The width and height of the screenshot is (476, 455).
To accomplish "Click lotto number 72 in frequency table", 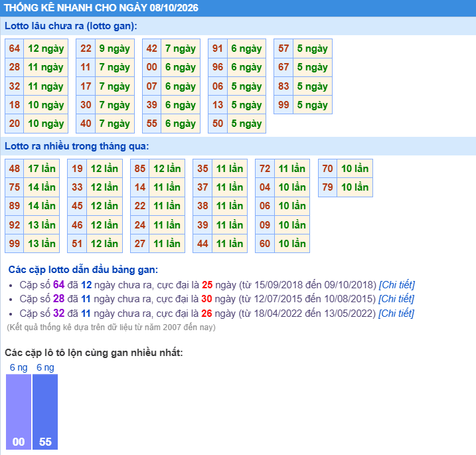I will pos(265,169).
